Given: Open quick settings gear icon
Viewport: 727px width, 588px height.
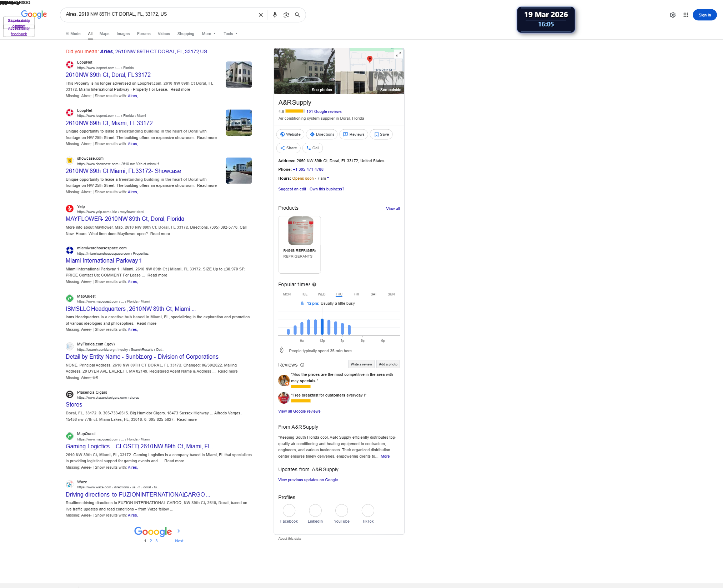Looking at the screenshot, I should [672, 15].
